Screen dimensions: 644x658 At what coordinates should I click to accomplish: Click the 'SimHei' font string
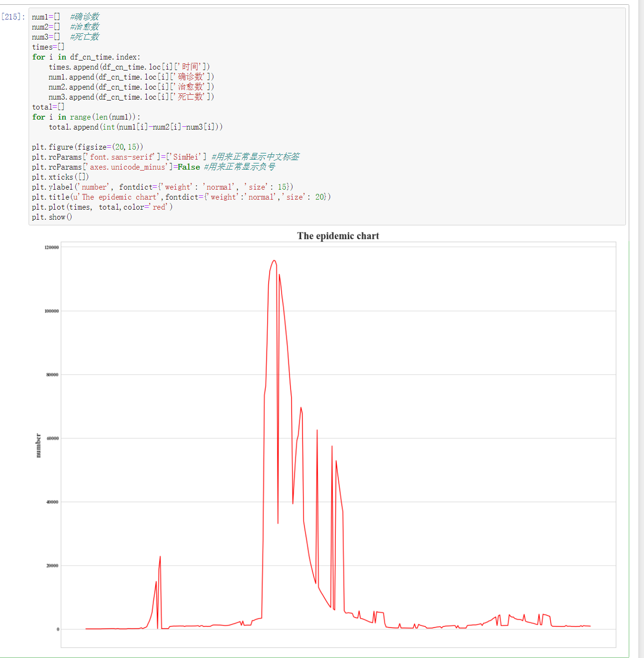(x=186, y=157)
